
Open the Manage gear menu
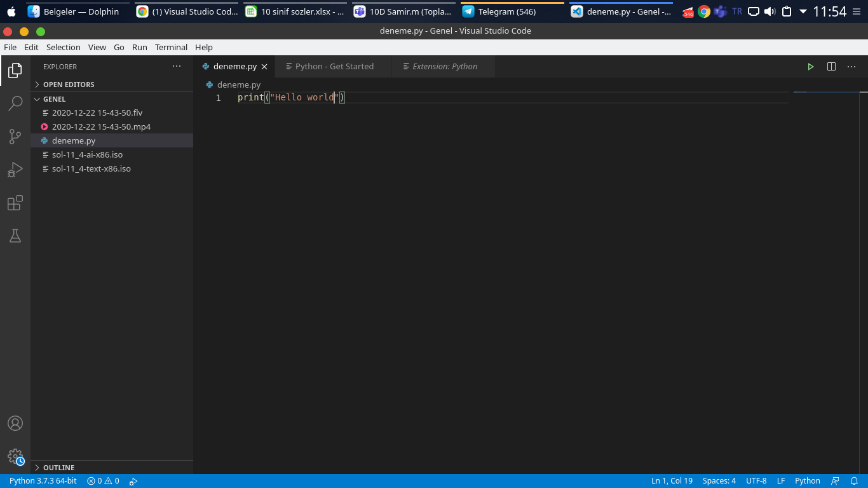pyautogui.click(x=15, y=456)
